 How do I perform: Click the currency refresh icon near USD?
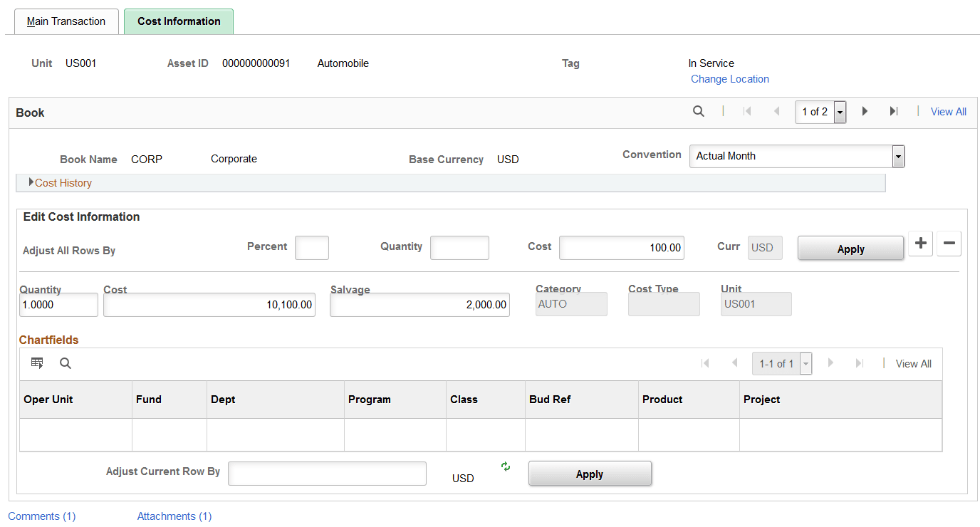point(505,467)
